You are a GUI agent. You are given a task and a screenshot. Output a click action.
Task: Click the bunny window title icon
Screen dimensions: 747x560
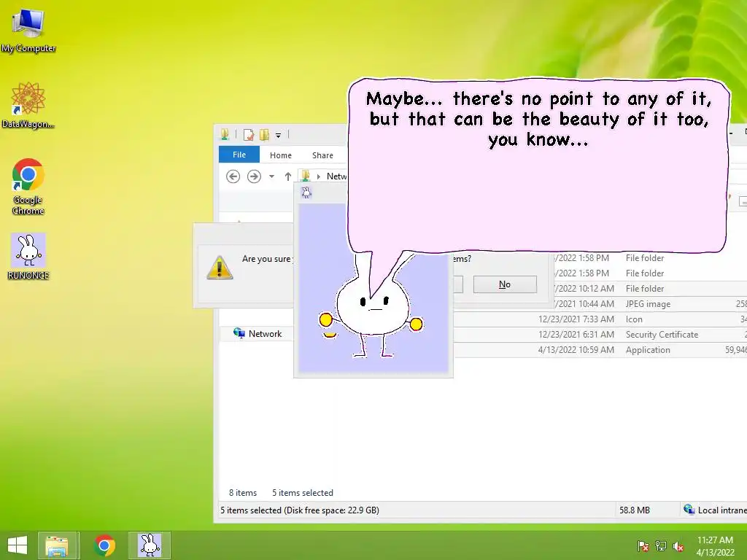[x=306, y=192]
